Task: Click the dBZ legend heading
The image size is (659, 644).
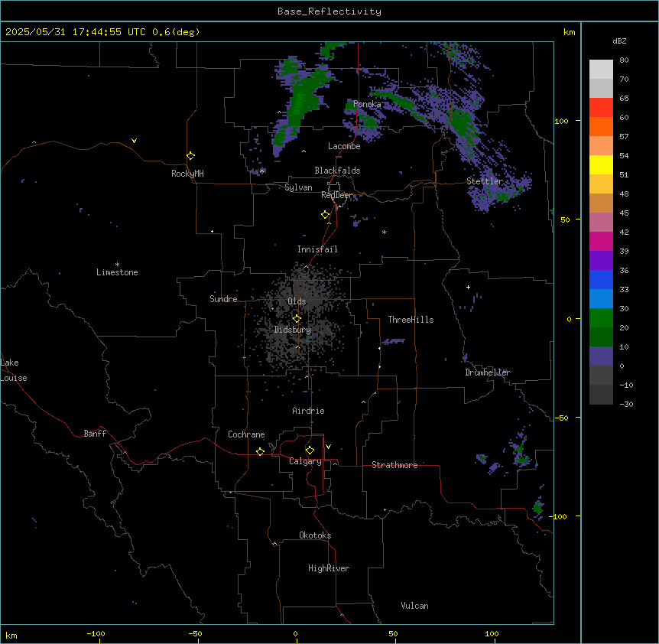Action: [619, 41]
